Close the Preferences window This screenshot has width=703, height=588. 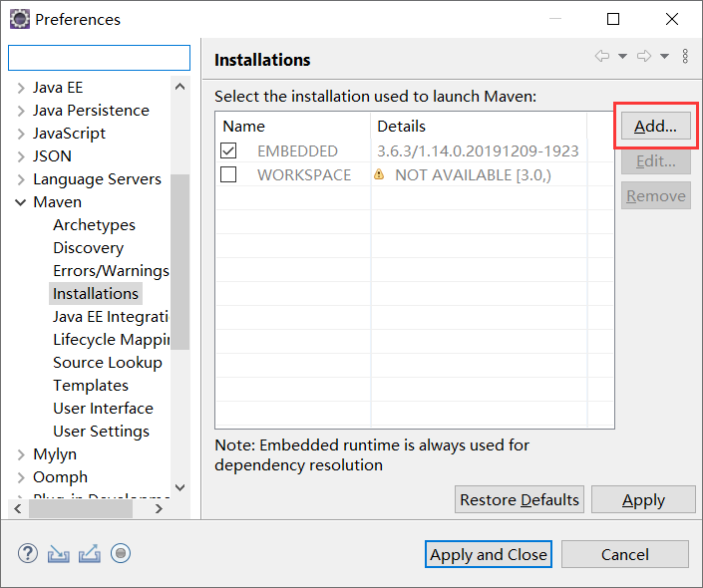[672, 19]
